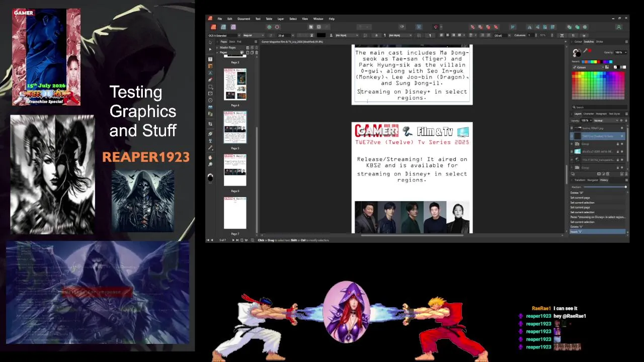644x362 pixels.
Task: Collapse the Pages section
Action: pos(217,52)
